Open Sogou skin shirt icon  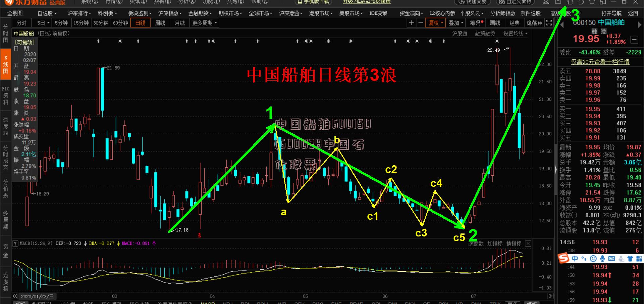[630, 258]
